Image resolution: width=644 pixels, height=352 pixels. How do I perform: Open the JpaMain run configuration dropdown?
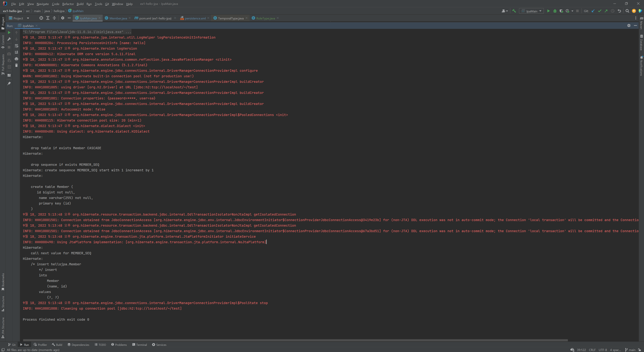tap(531, 11)
